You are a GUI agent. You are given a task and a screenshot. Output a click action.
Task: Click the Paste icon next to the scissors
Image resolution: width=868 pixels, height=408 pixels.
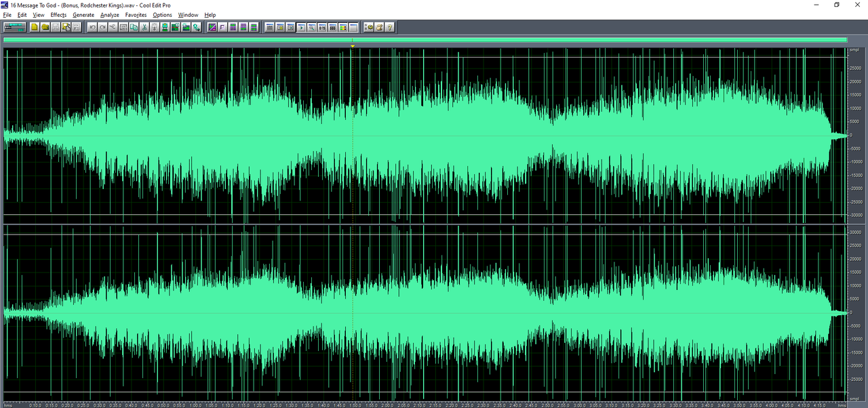154,27
